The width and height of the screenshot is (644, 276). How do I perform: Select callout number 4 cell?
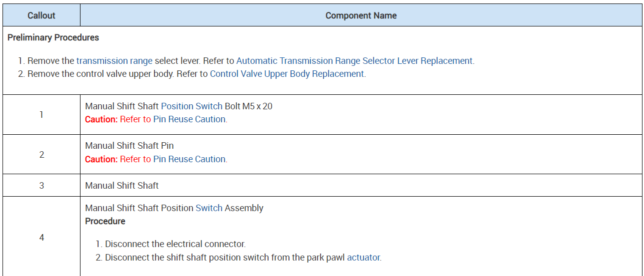point(41,238)
